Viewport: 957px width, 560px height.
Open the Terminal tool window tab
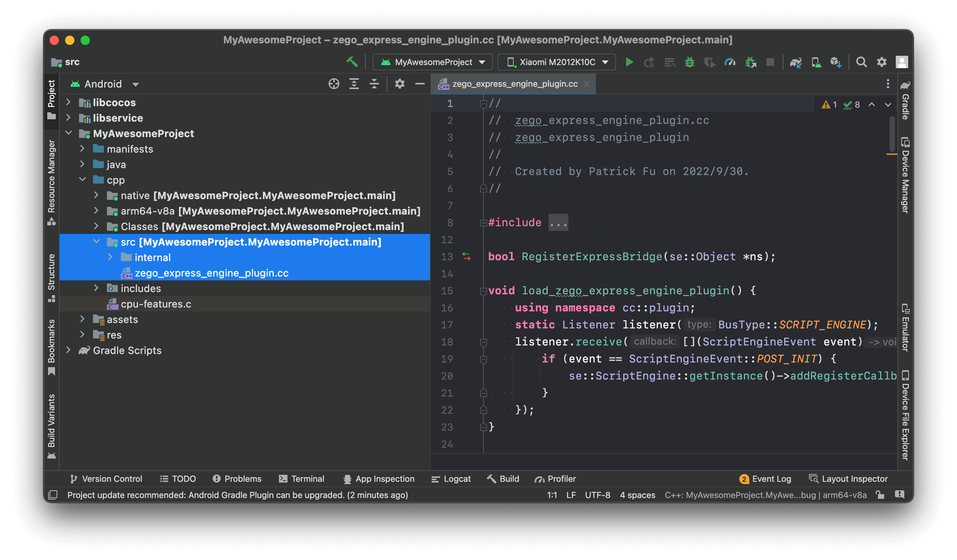(301, 479)
